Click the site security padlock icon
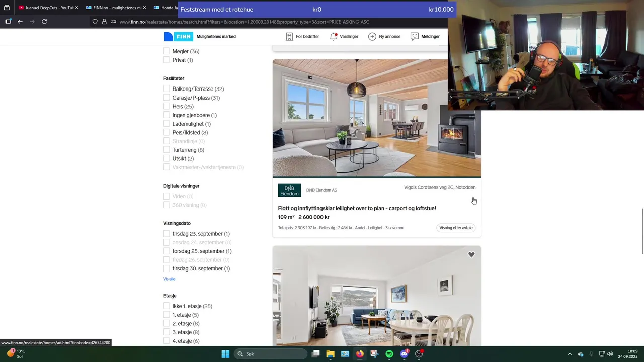This screenshot has width=644, height=362. (x=104, y=22)
